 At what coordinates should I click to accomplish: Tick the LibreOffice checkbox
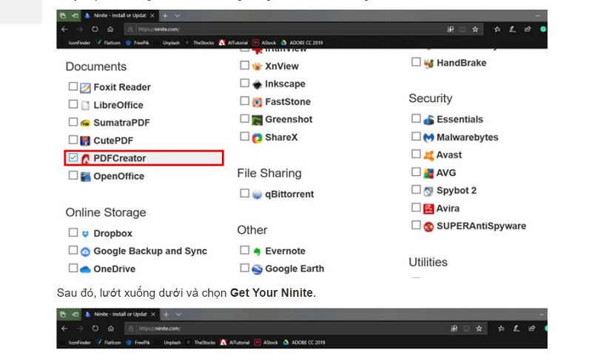73,104
